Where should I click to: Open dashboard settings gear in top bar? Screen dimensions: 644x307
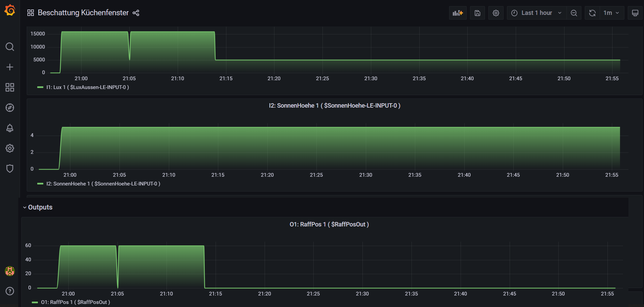point(496,13)
